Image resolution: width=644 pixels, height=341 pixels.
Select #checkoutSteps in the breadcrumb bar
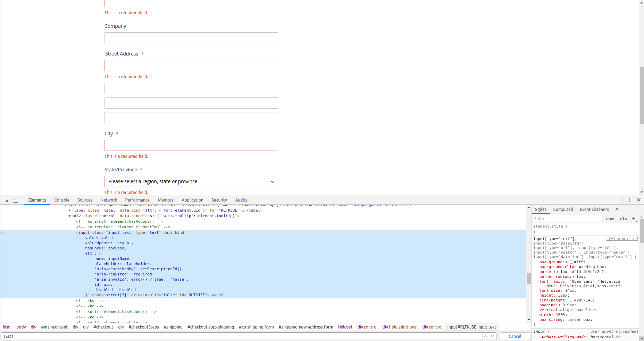coord(144,327)
